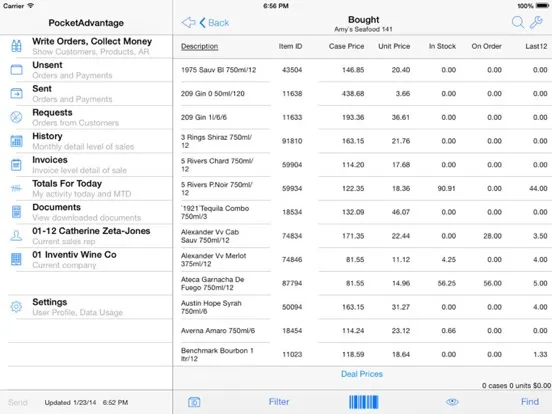Tap the barcode scanner icon

(x=364, y=402)
